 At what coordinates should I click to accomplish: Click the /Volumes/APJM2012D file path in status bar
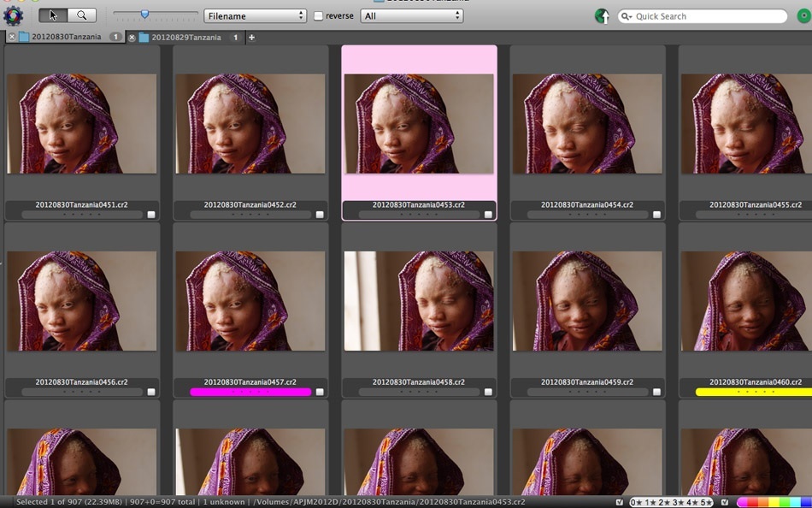389,502
